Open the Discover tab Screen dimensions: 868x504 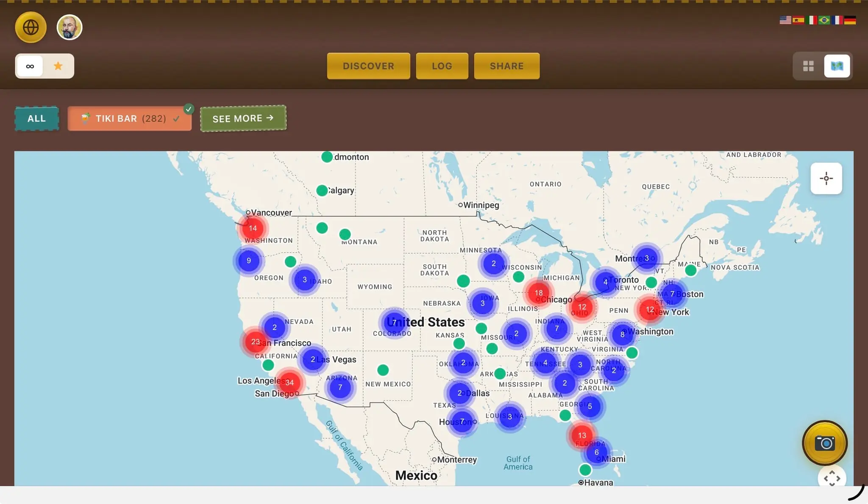368,66
